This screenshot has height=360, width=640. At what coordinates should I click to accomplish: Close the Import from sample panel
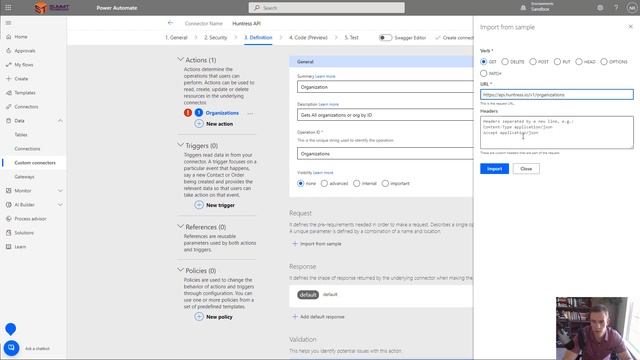click(630, 27)
